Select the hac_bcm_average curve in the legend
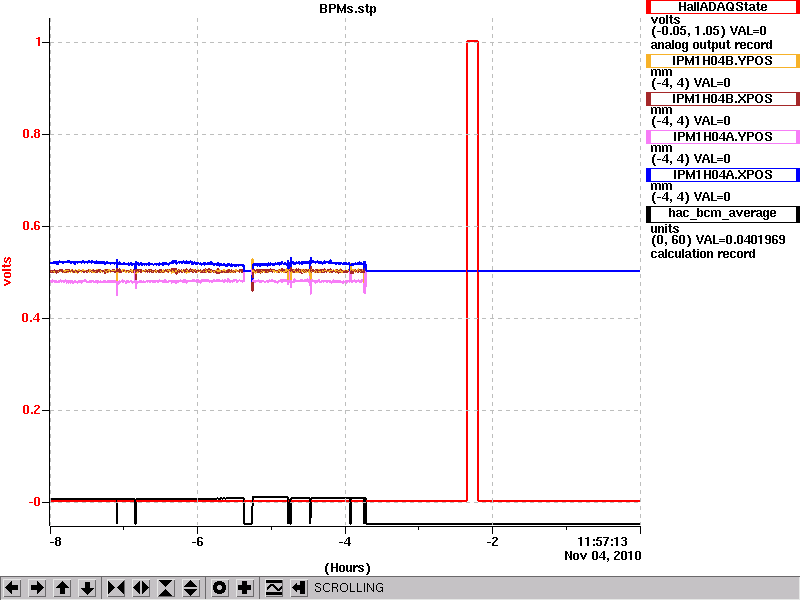Viewport: 800px width, 600px height. [x=722, y=214]
